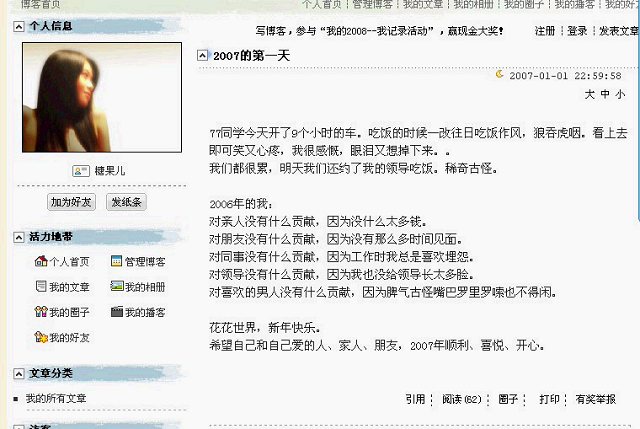Click the 我的好友 friends icon
This screenshot has height=429, width=640.
click(41, 337)
